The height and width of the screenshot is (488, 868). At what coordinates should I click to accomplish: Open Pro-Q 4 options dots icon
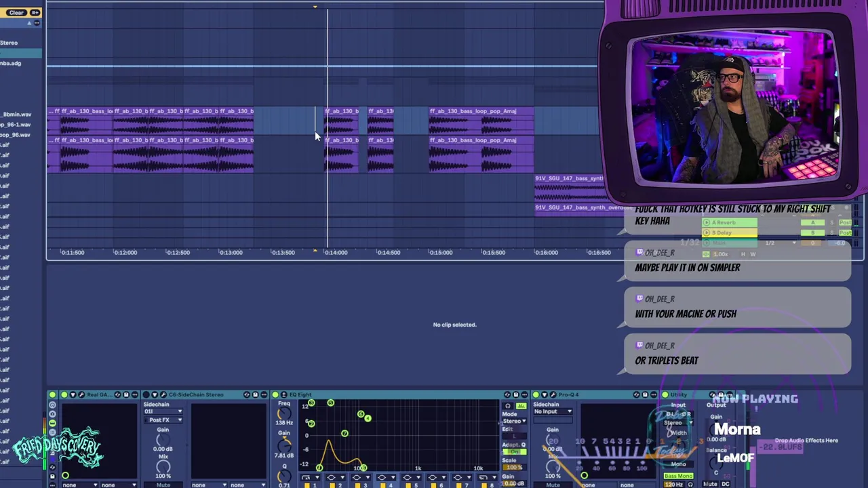654,394
